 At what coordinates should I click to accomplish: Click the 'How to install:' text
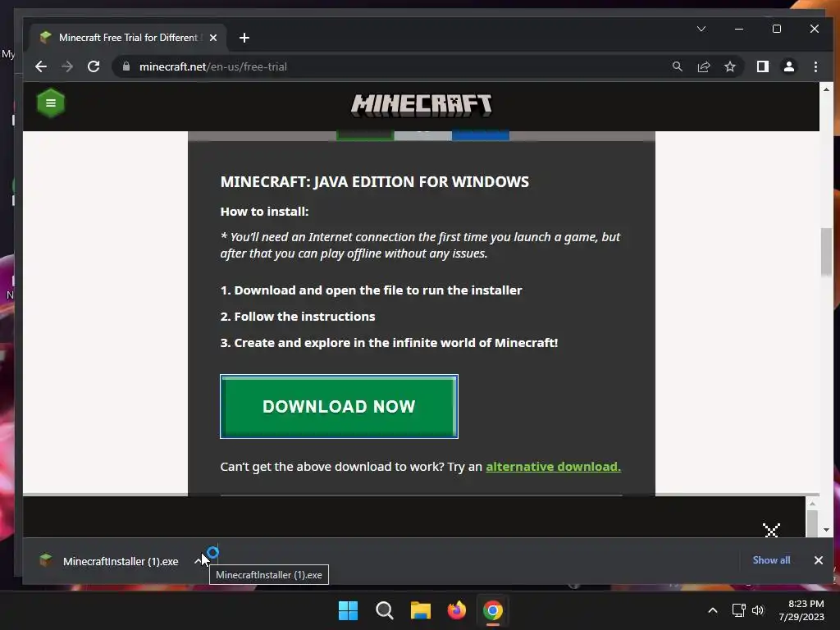tap(265, 212)
